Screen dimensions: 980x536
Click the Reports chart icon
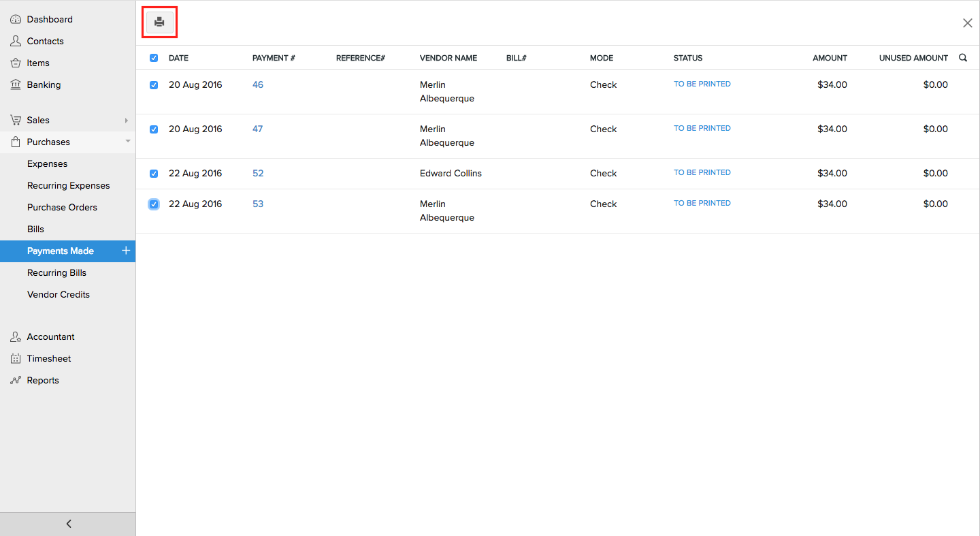pyautogui.click(x=15, y=381)
